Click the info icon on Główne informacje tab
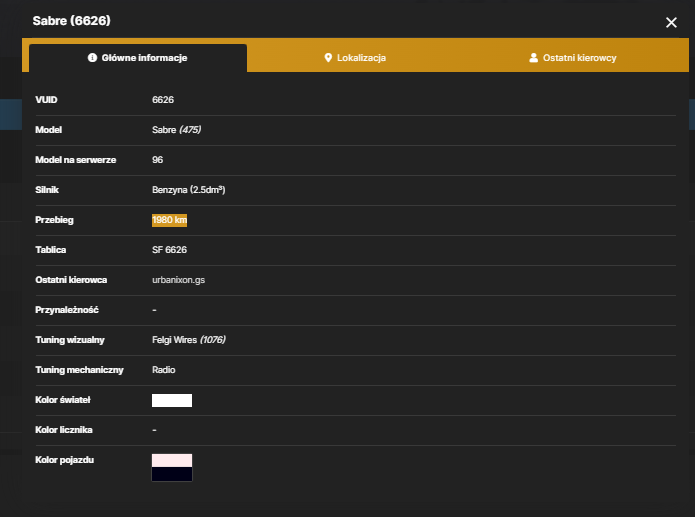 pyautogui.click(x=92, y=58)
